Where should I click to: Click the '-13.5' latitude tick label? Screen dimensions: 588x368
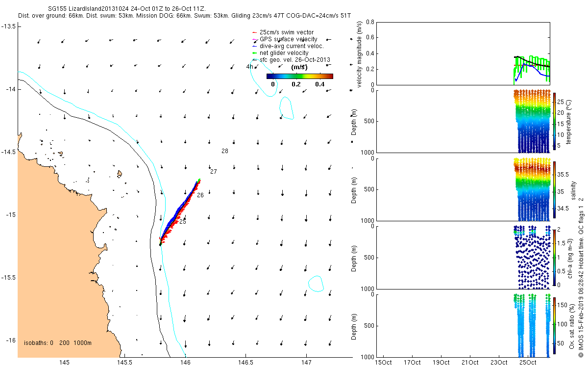(8, 26)
